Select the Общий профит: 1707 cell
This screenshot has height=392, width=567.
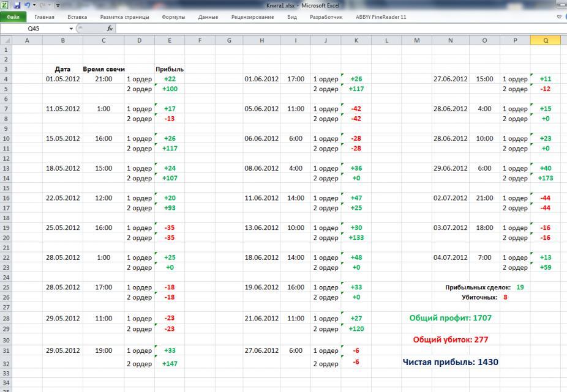coord(450,318)
